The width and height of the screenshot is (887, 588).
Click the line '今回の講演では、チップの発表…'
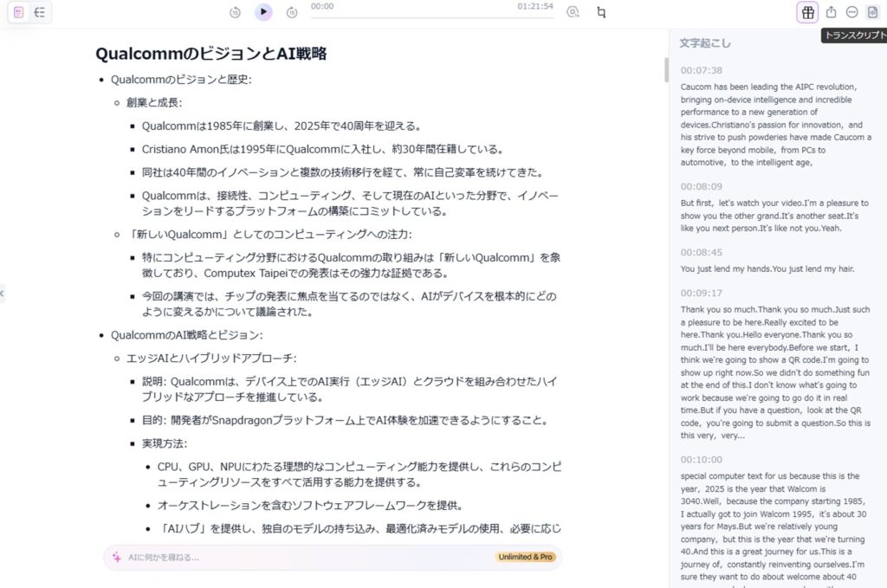click(349, 304)
